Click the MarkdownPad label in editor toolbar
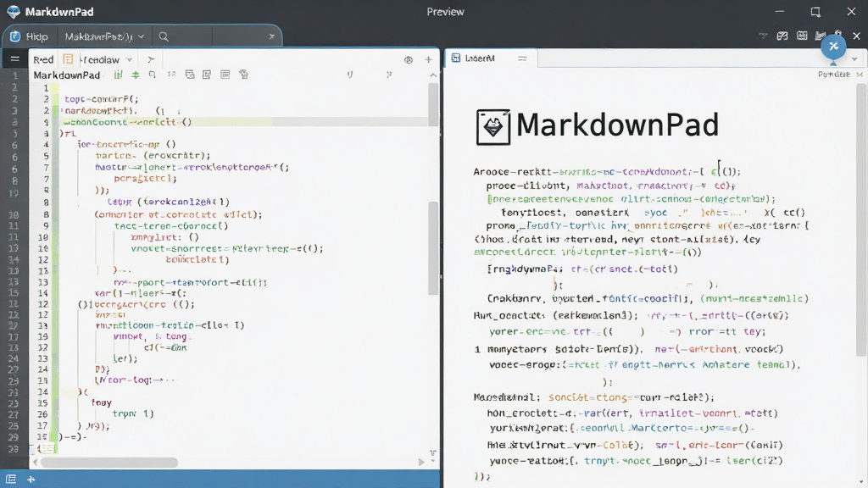The height and width of the screenshot is (488, 868). 66,75
